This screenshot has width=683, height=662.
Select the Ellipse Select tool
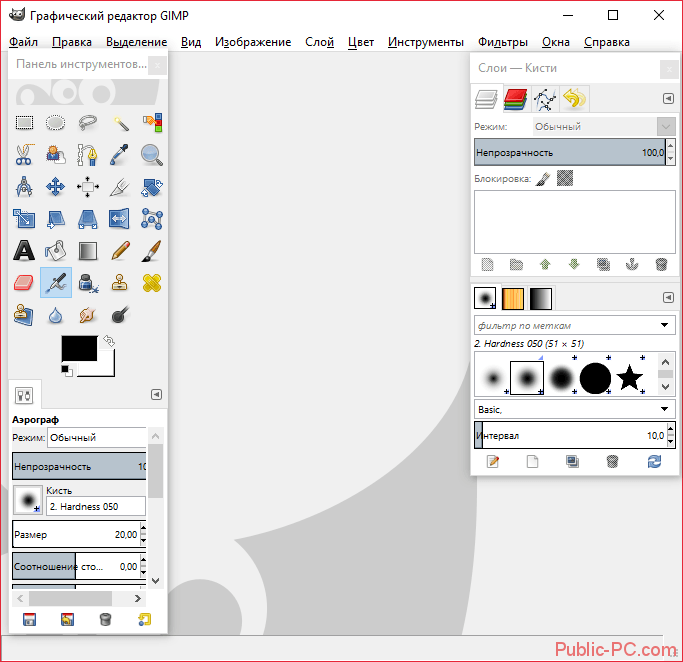[x=56, y=123]
